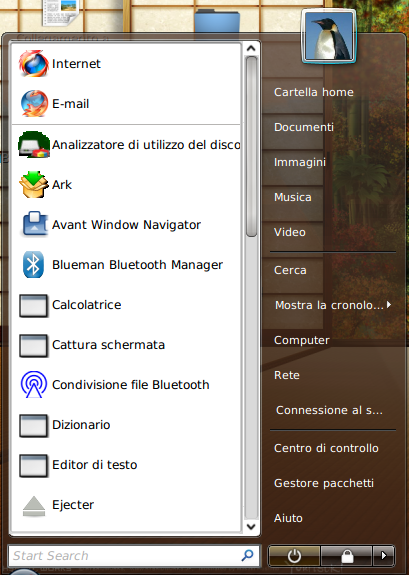Click the Dizionario icon
The height and width of the screenshot is (575, 409).
(x=33, y=425)
